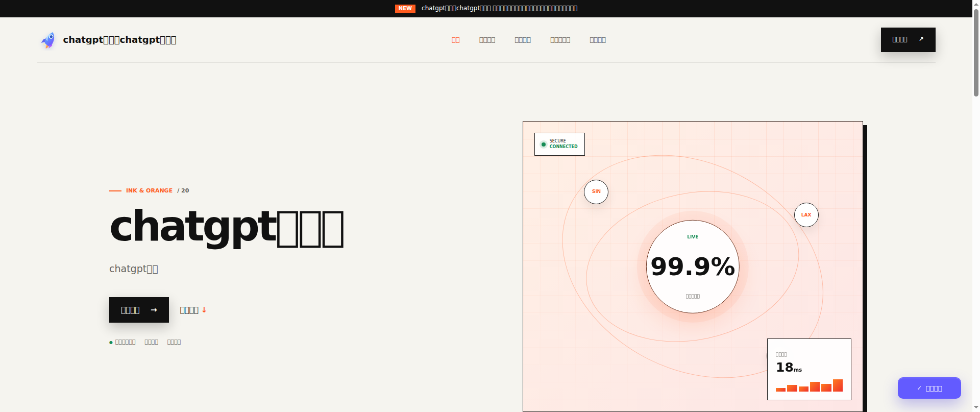Image resolution: width=980 pixels, height=412 pixels.
Task: Click the orange NEW badge in top banner
Action: click(405, 8)
